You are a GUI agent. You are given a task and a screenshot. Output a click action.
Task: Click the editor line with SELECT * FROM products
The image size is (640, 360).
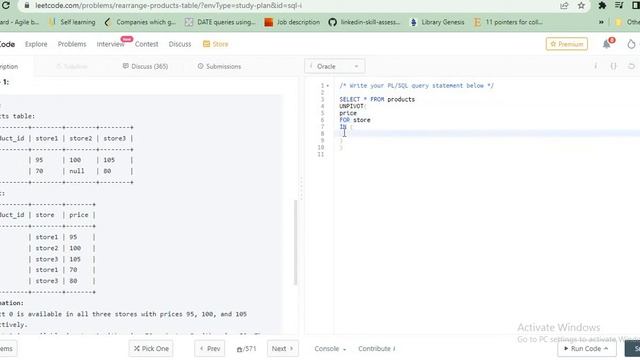[x=377, y=99]
